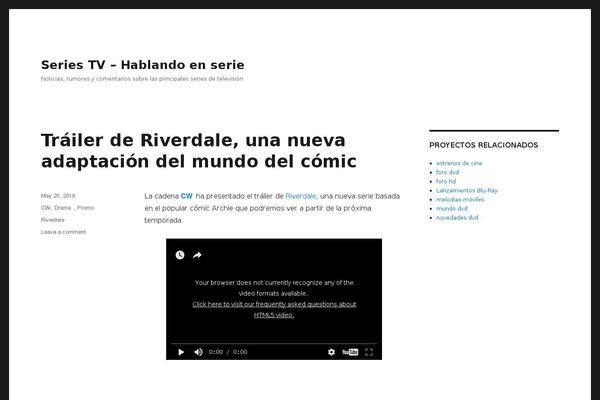This screenshot has height=400, width=600.
Task: Open the video settings gear
Action: 331,352
